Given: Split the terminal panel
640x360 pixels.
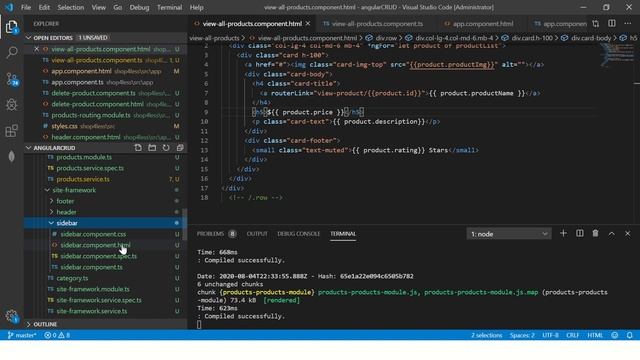Looking at the screenshot, I should pyautogui.click(x=580, y=233).
